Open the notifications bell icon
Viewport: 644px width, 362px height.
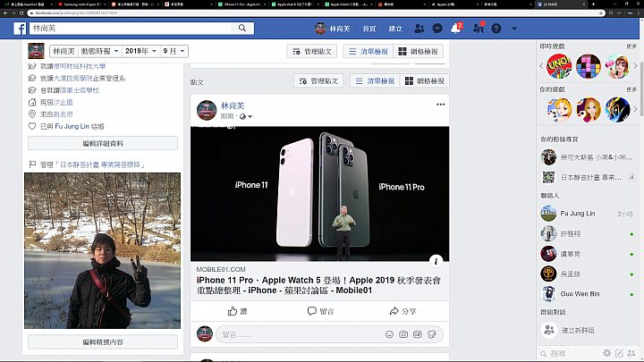455,29
